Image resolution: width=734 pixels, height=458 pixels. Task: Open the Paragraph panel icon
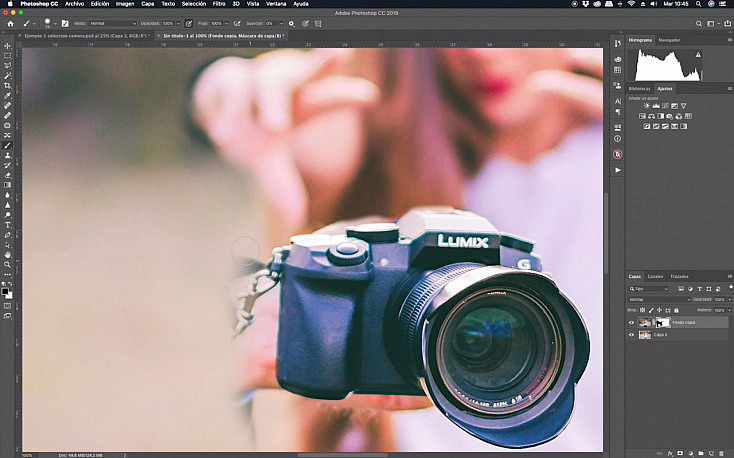pos(617,112)
